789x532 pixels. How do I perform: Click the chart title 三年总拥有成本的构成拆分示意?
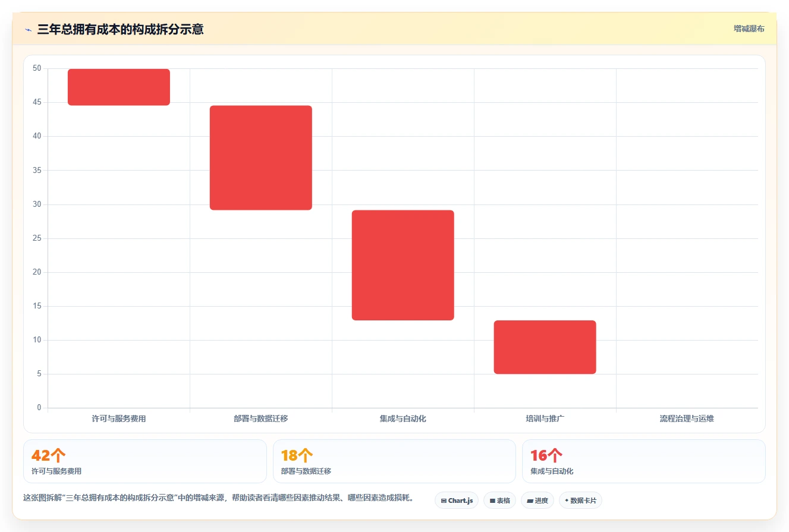pyautogui.click(x=120, y=29)
